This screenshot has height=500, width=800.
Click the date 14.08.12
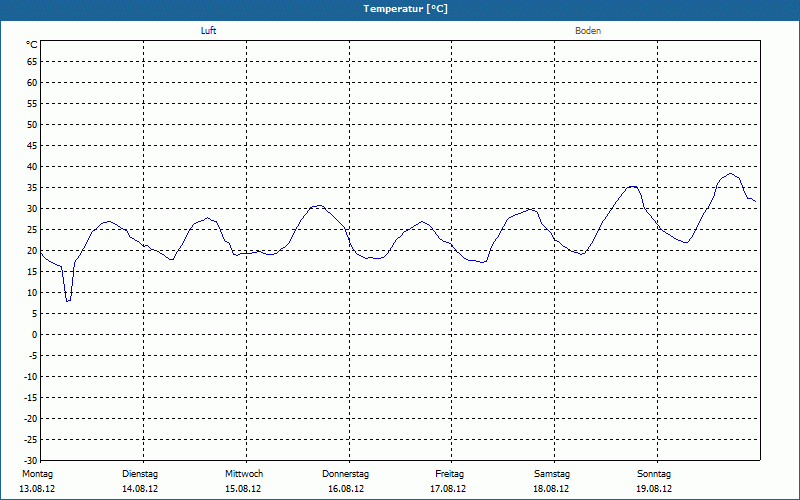click(x=140, y=489)
